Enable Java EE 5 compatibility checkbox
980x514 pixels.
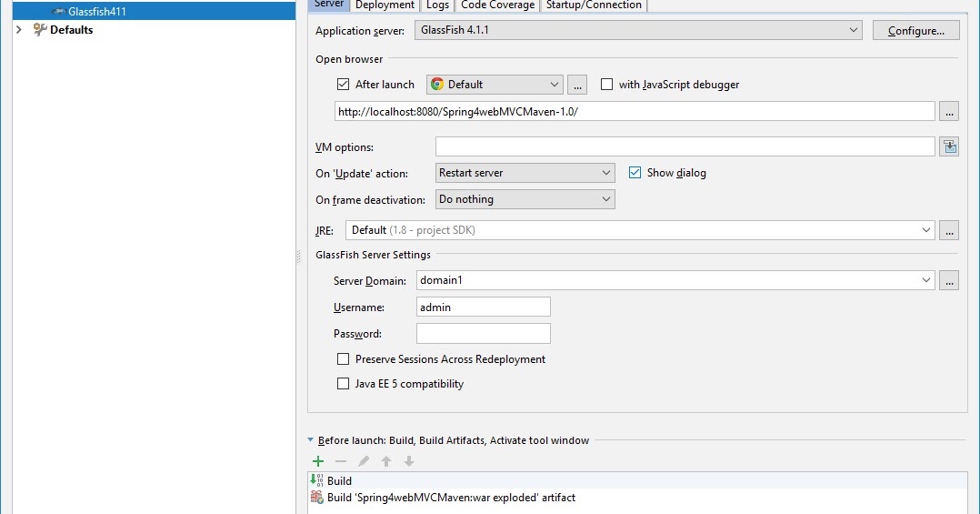point(343,383)
